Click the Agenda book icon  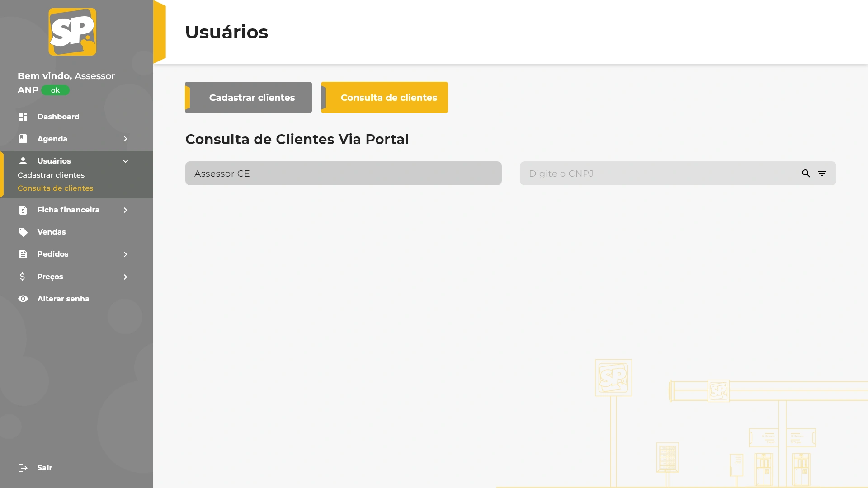click(23, 139)
